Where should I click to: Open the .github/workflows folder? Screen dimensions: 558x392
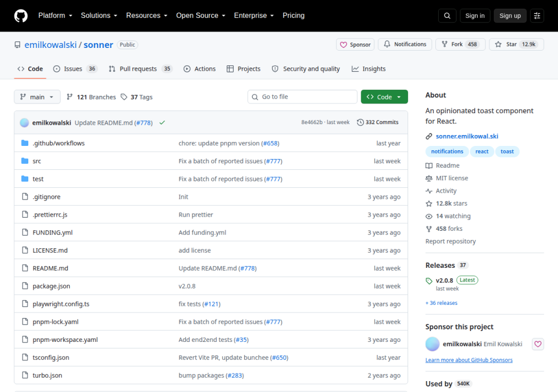point(59,143)
